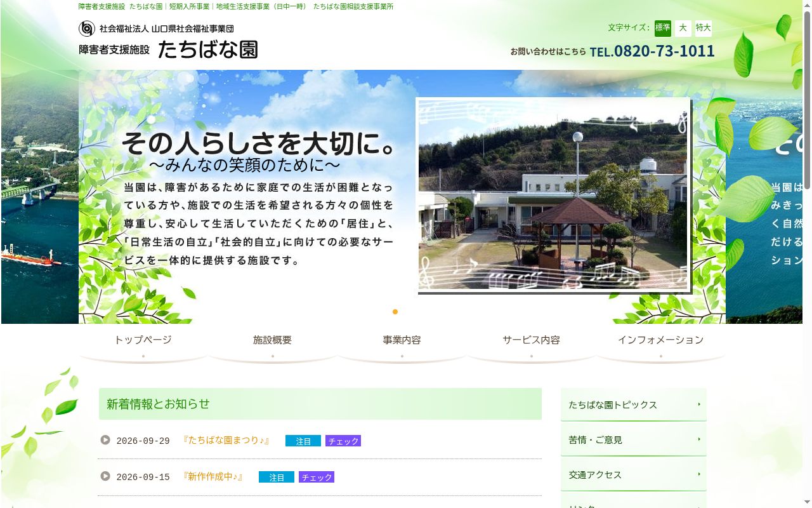Click the slogan その人らしさを大切に。
Image resolution: width=812 pixels, height=508 pixels.
click(x=259, y=143)
